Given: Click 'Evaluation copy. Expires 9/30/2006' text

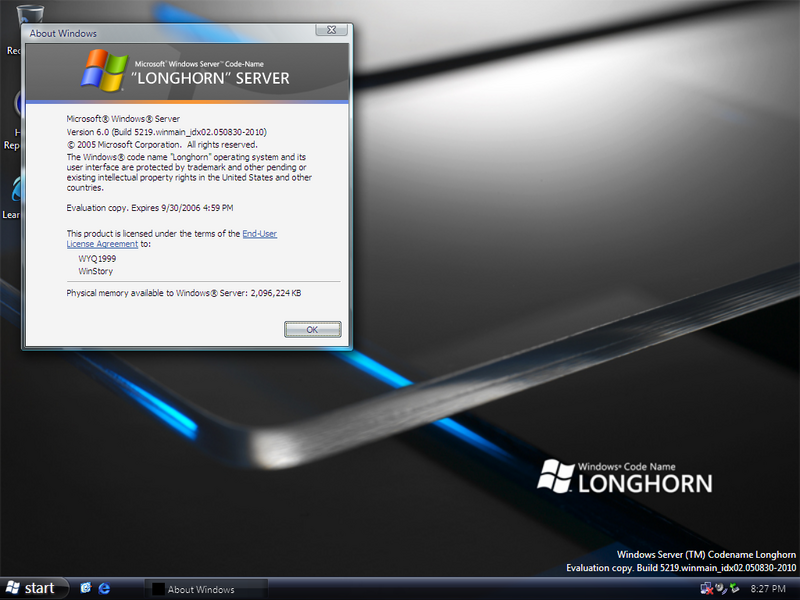Looking at the screenshot, I should (x=150, y=208).
